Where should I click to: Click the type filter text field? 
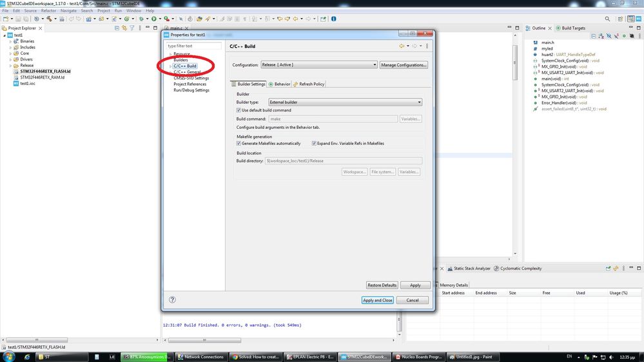pyautogui.click(x=194, y=46)
